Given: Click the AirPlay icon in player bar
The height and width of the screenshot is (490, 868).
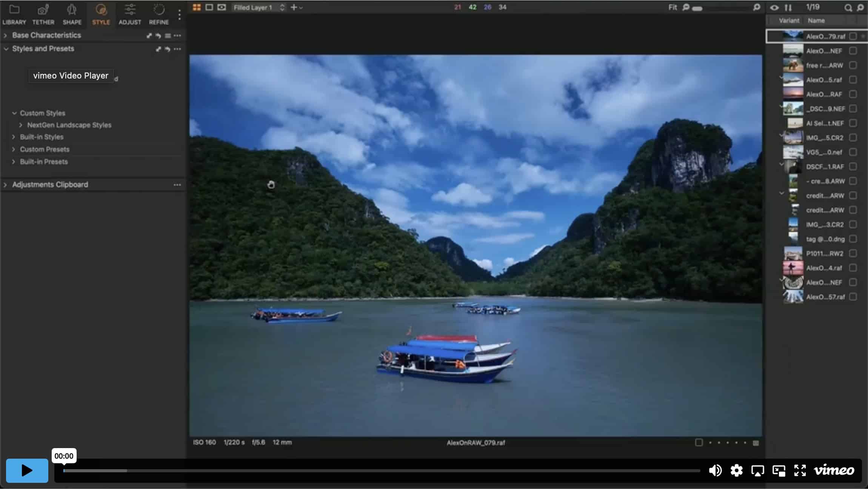Looking at the screenshot, I should click(757, 470).
